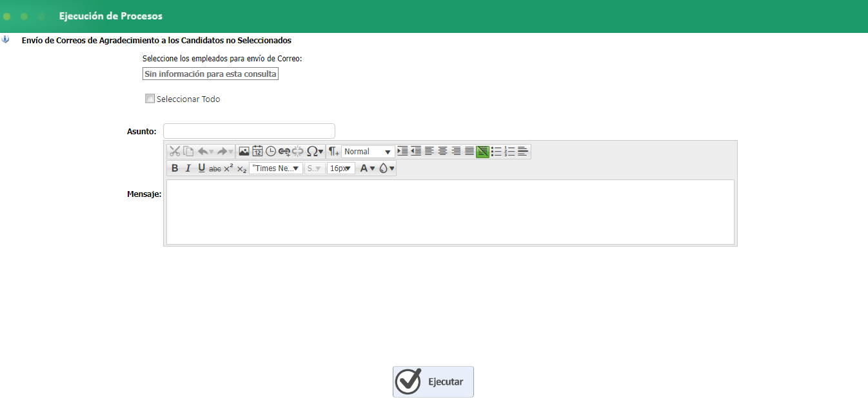Image resolution: width=868 pixels, height=417 pixels.
Task: Click the Asunto: label
Action: point(142,131)
